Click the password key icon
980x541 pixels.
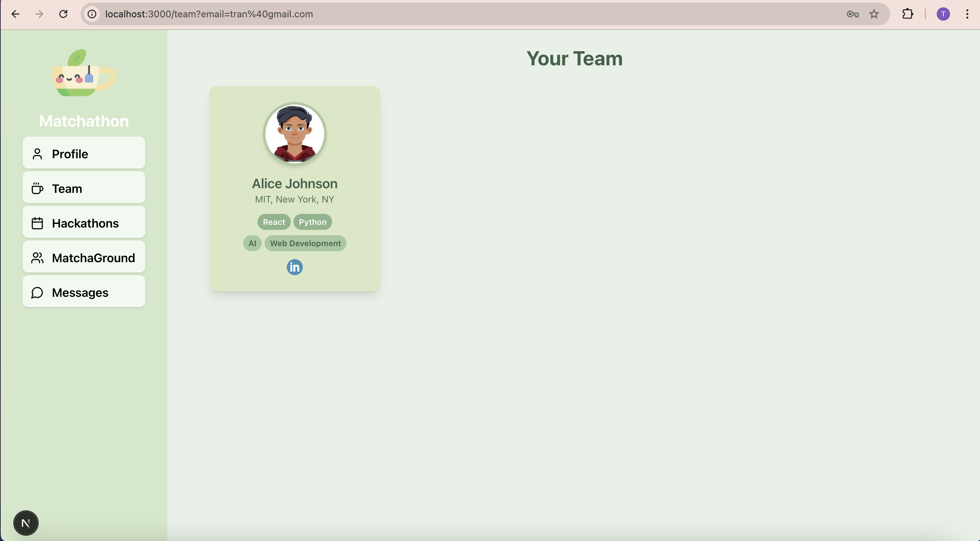[x=852, y=14]
